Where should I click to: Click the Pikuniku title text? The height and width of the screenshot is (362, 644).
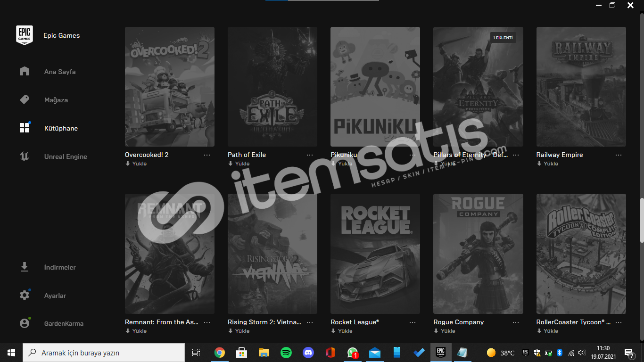[x=344, y=155]
